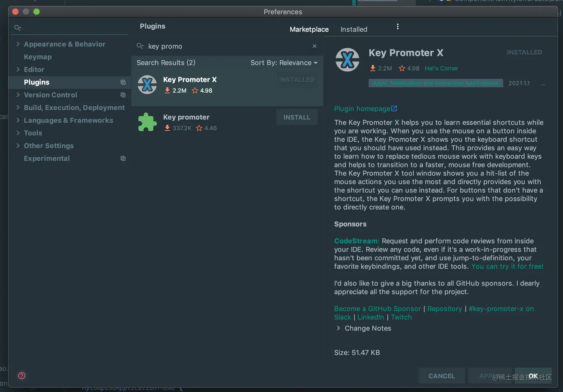Select Experimental in settings tree

pos(47,158)
